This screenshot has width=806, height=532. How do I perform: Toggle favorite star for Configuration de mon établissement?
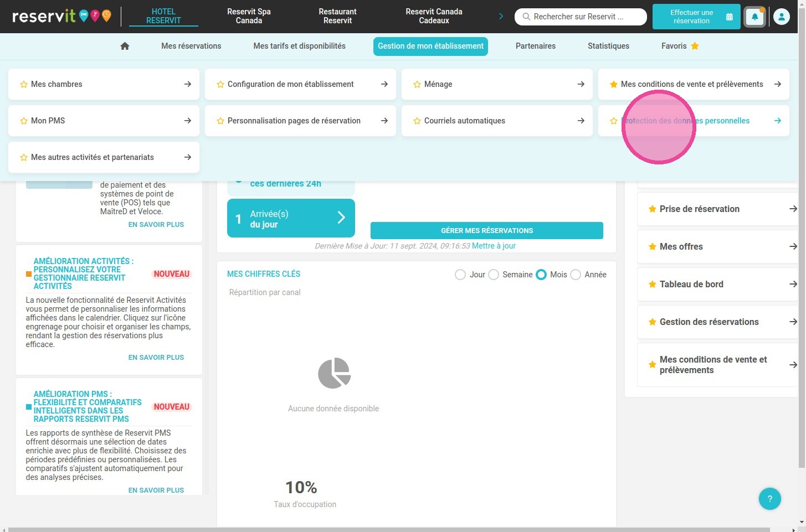coord(220,84)
